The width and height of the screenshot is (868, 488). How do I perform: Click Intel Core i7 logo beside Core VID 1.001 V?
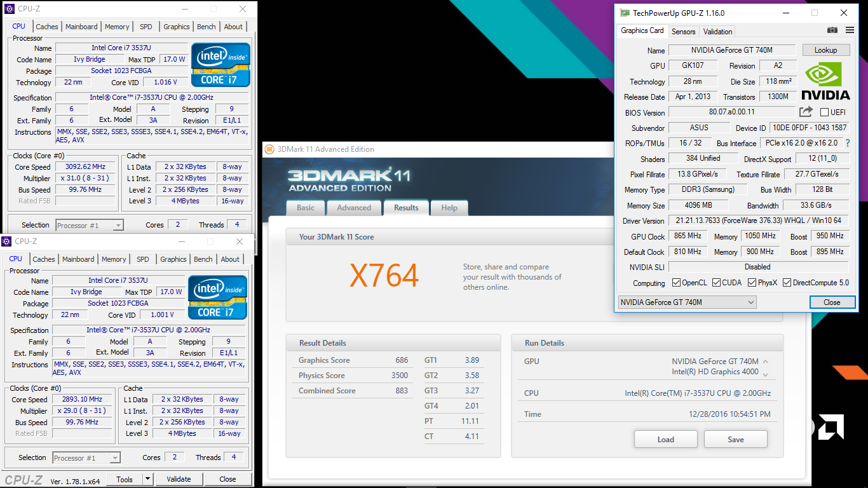[x=217, y=297]
